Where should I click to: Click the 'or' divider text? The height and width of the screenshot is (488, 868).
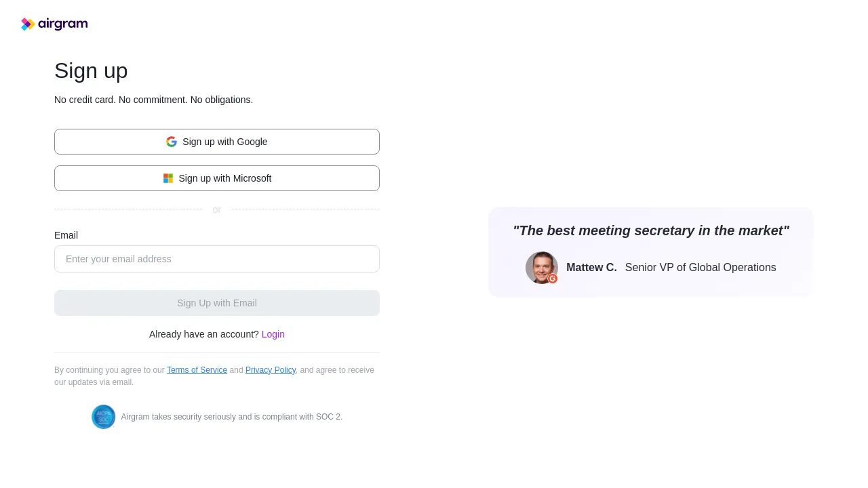coord(217,209)
